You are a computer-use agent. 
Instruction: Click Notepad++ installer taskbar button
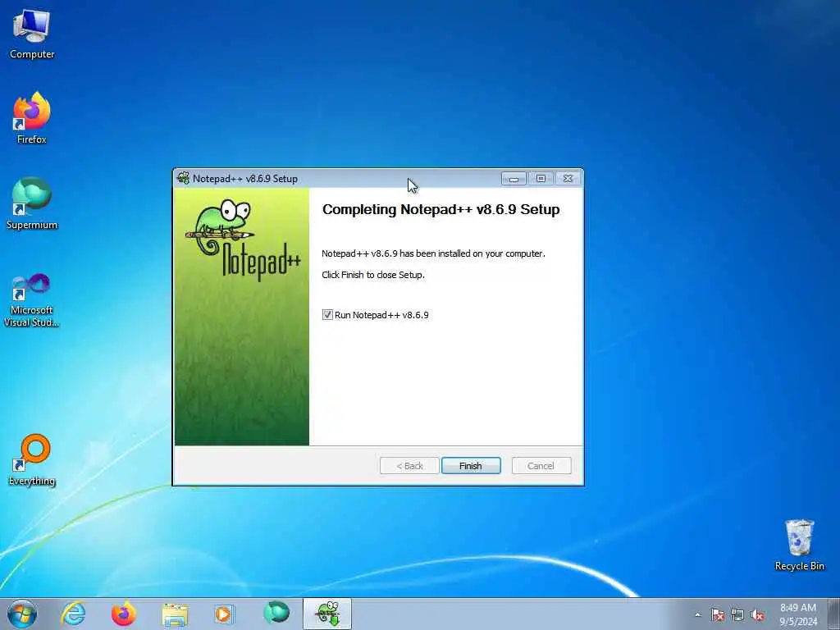coord(327,614)
